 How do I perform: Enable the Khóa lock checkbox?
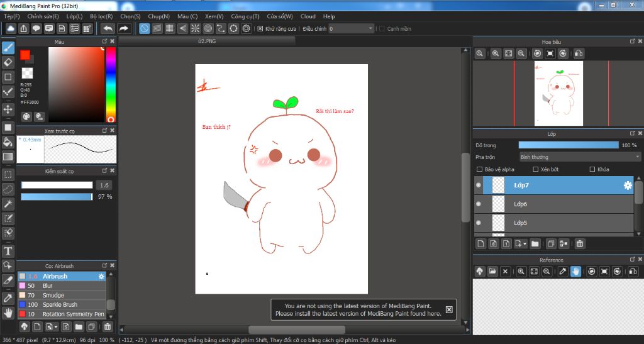(592, 169)
